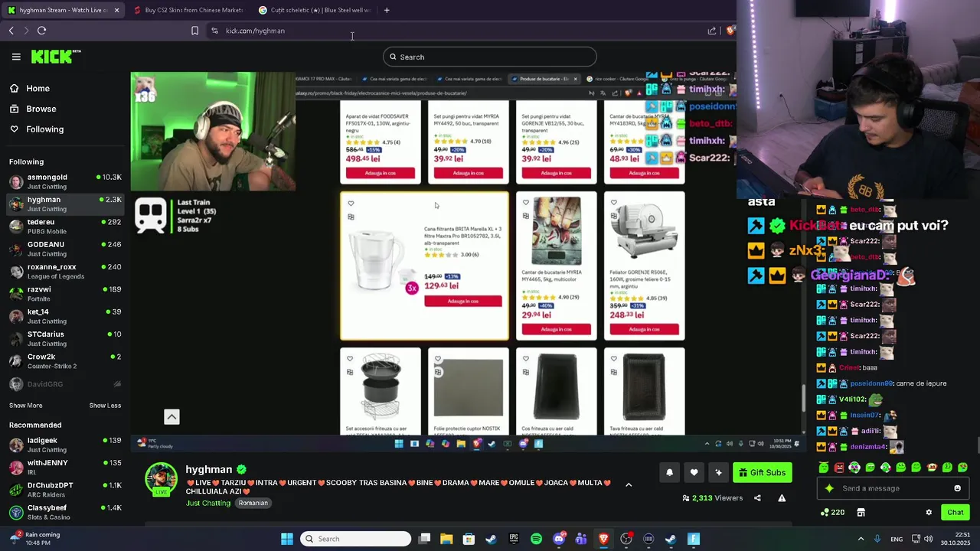Click the share stream icon
The height and width of the screenshot is (551, 980).
click(x=757, y=497)
